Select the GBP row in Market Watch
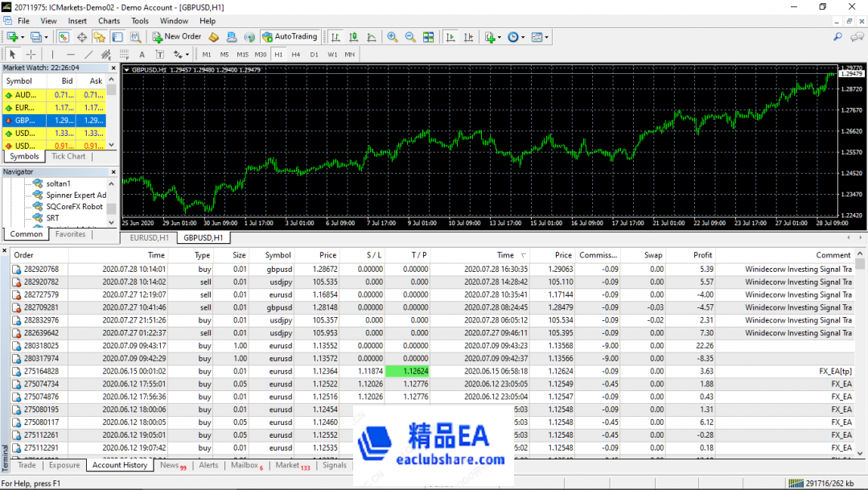 point(54,120)
